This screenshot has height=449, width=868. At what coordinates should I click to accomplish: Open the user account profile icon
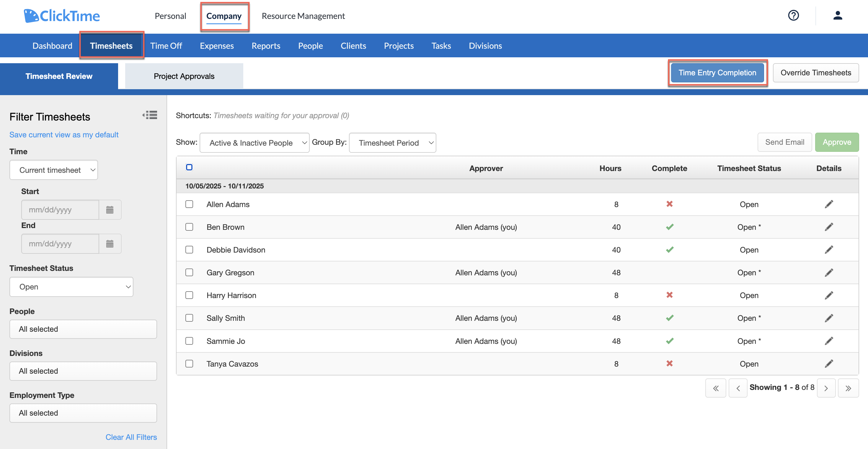838,15
